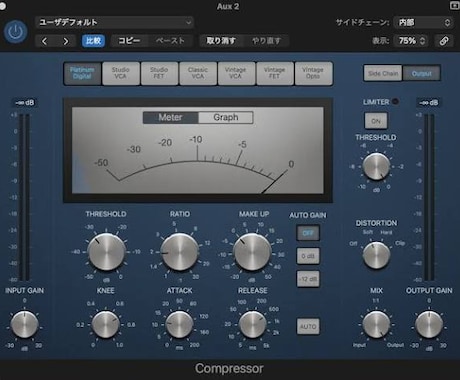Open the サイドチェーン 内部 dropdown
Screen dimensions: 460x380
[x=423, y=23]
